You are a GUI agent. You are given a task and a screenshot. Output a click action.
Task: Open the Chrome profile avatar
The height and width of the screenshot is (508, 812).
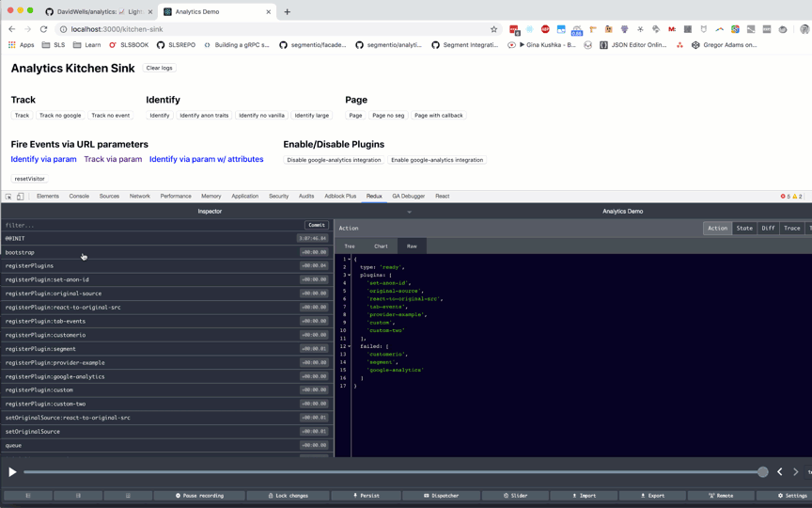(804, 29)
